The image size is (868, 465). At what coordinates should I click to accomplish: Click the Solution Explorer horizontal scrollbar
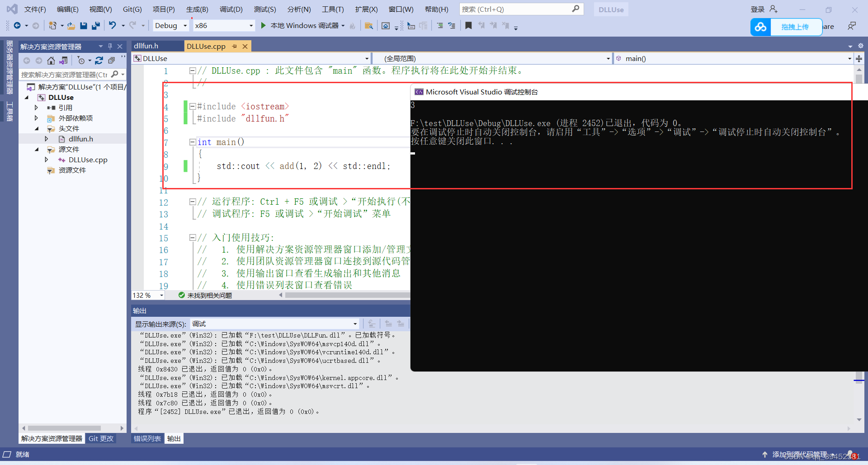pos(64,428)
